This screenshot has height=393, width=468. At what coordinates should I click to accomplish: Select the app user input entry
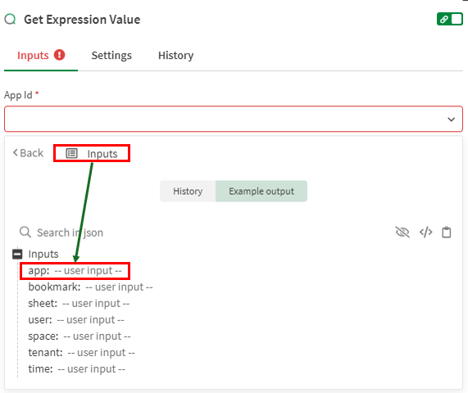(x=75, y=270)
